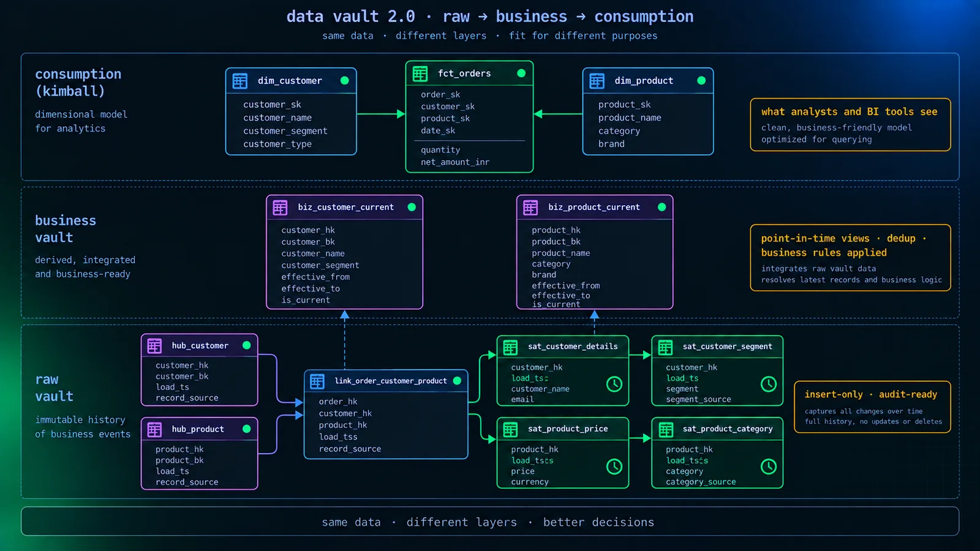Viewport: 980px width, 551px height.
Task: Click segment_source in sat_customer_segment
Action: [x=698, y=399]
